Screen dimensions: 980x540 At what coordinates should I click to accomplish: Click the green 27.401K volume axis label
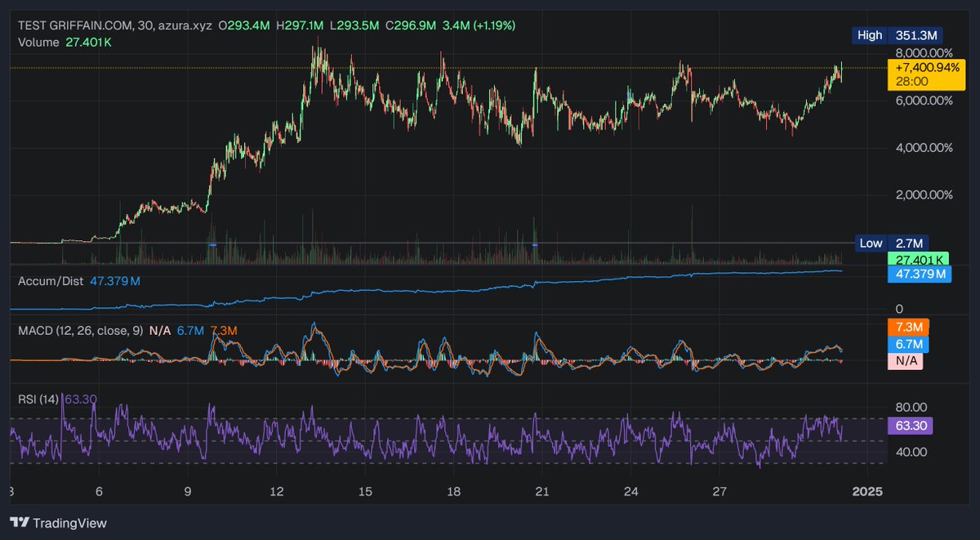(919, 260)
